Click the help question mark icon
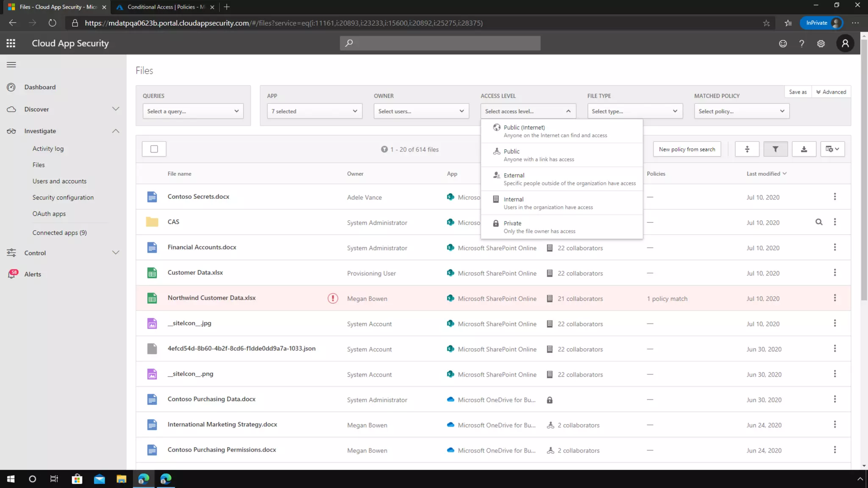 (801, 43)
